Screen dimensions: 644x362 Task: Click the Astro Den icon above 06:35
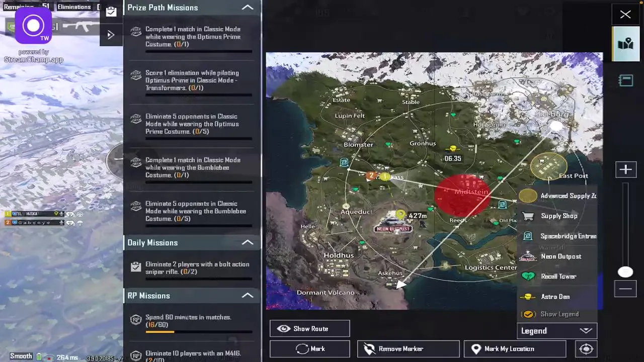click(453, 149)
